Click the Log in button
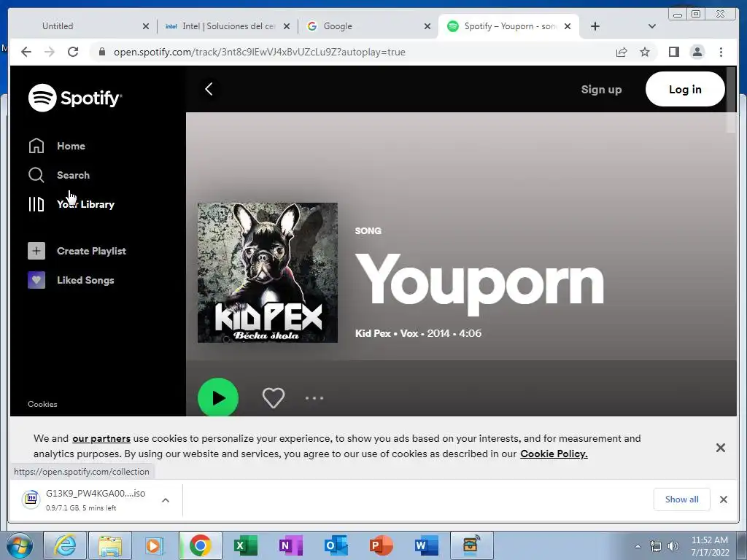The width and height of the screenshot is (747, 560). (685, 89)
